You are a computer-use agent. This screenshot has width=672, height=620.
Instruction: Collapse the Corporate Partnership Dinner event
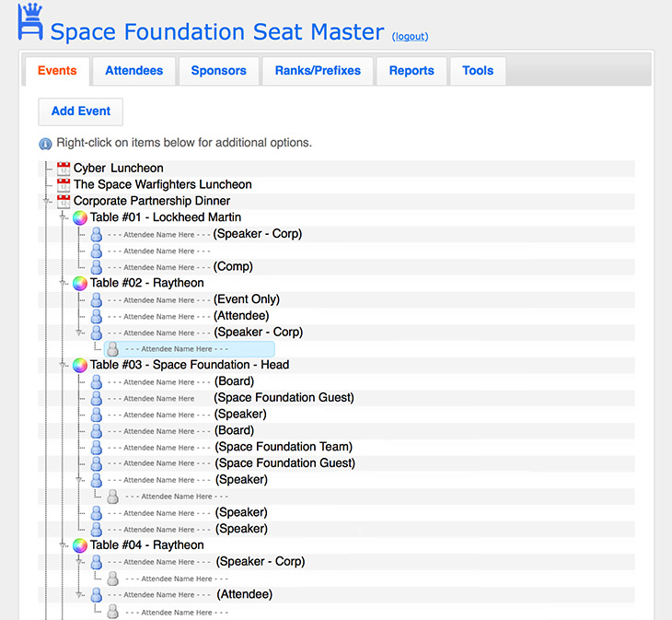click(47, 201)
